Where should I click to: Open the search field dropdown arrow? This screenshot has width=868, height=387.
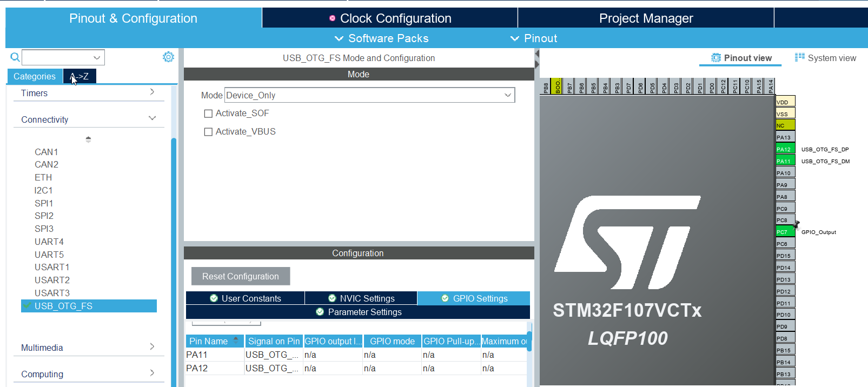point(97,57)
